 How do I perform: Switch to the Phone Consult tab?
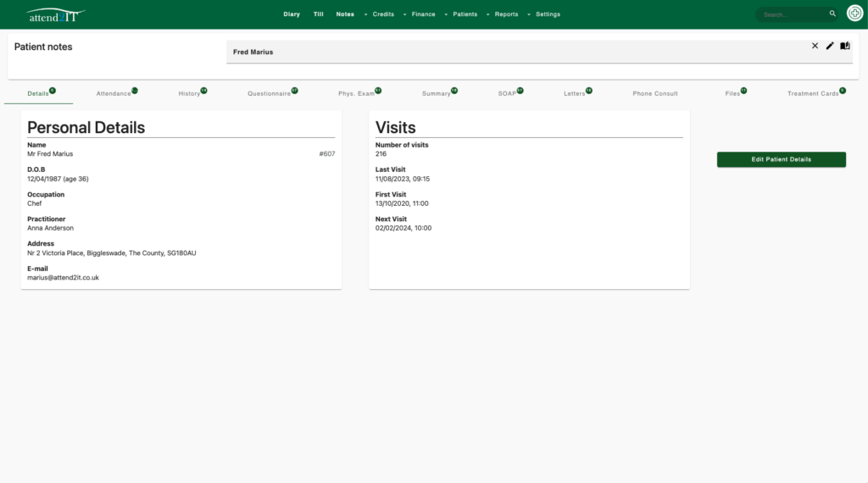[x=655, y=93]
